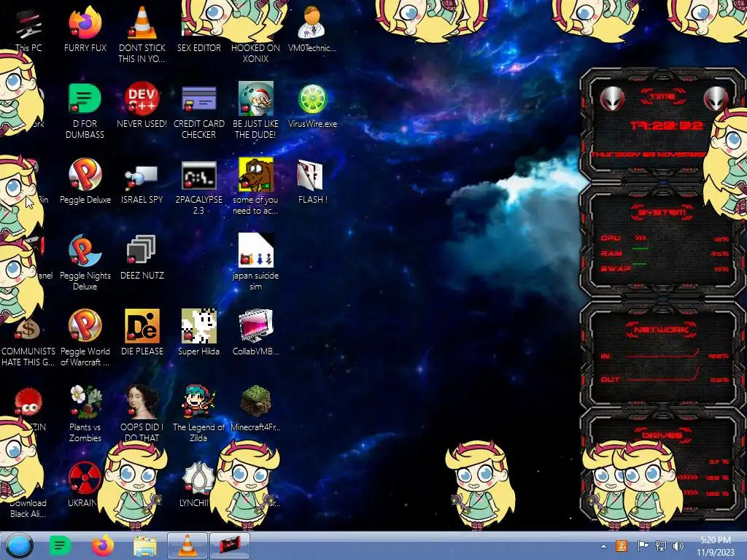Open File Explorer from the taskbar
Screen dimensions: 747x560
[145, 545]
